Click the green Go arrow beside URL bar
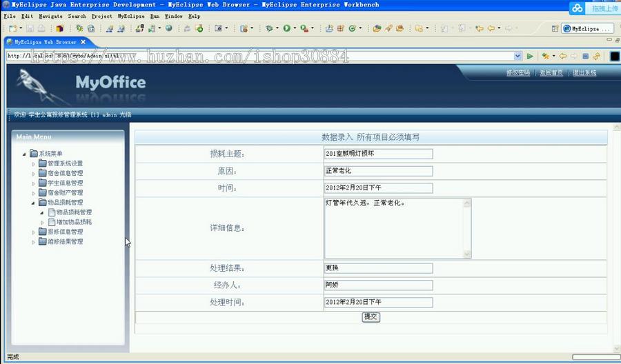The width and height of the screenshot is (621, 364). tap(530, 56)
